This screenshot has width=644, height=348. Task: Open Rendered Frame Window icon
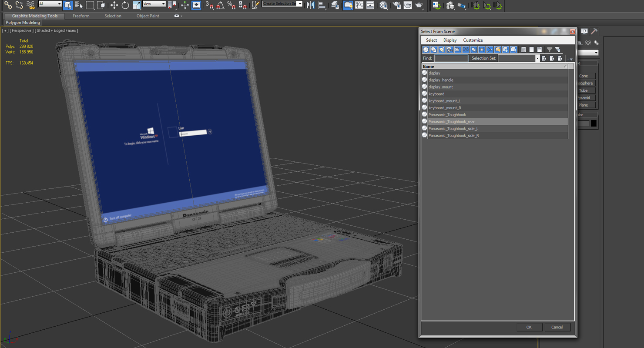408,5
